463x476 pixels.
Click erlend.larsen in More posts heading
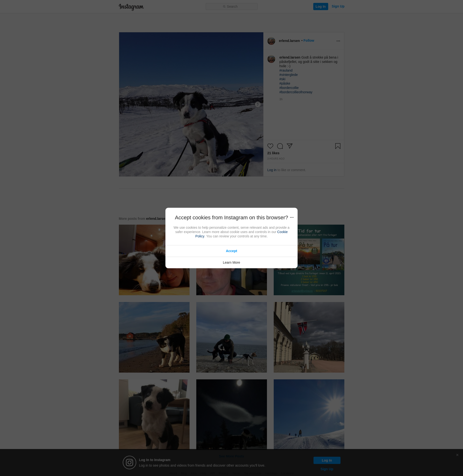155,219
